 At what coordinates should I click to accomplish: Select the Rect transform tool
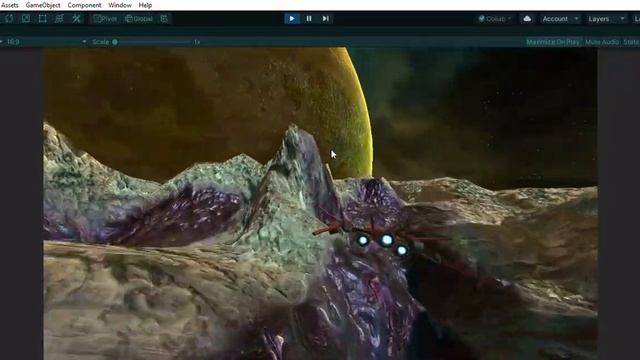pos(42,19)
